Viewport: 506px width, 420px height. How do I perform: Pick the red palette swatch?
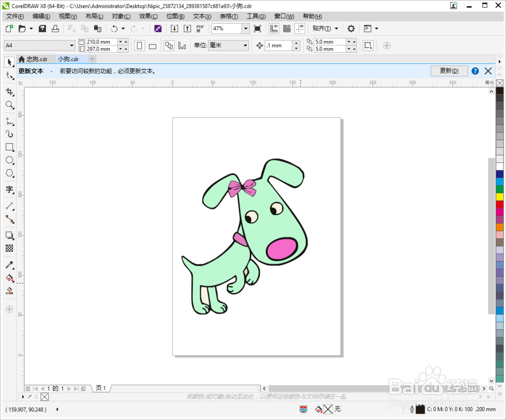point(499,204)
